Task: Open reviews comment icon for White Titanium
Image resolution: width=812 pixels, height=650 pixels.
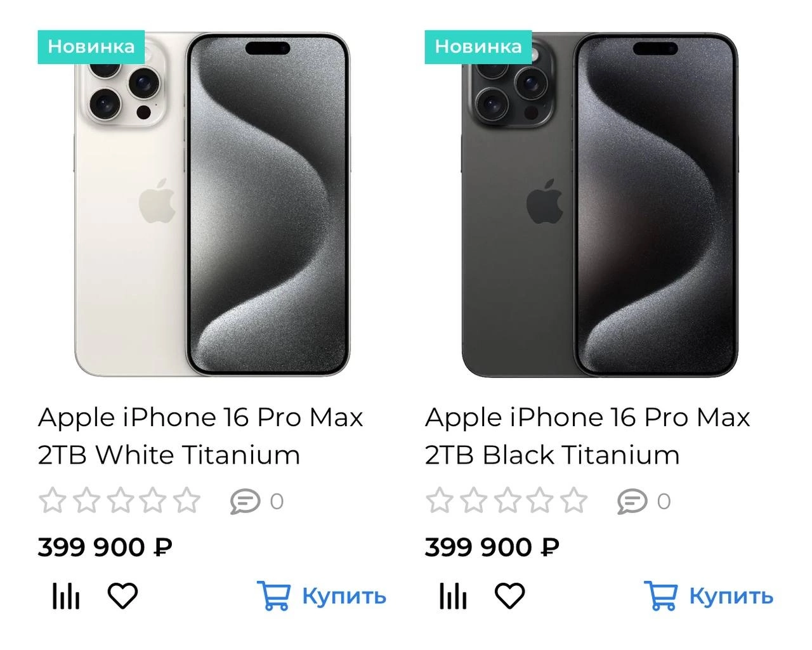Action: tap(245, 502)
